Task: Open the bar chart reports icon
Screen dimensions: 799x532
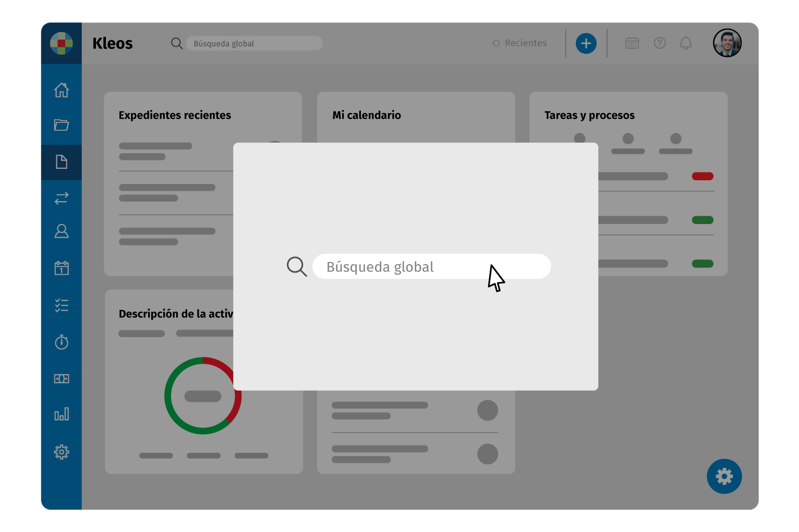Action: tap(62, 414)
